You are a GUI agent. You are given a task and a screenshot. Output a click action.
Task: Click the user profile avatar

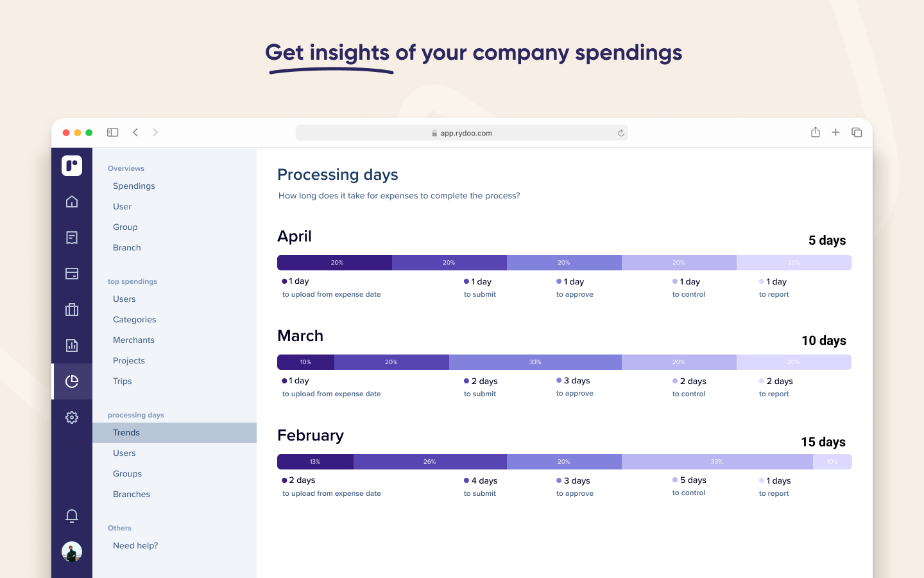click(72, 552)
